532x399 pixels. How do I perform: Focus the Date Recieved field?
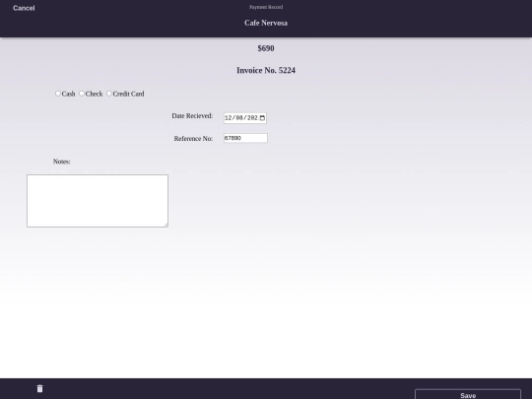click(245, 118)
